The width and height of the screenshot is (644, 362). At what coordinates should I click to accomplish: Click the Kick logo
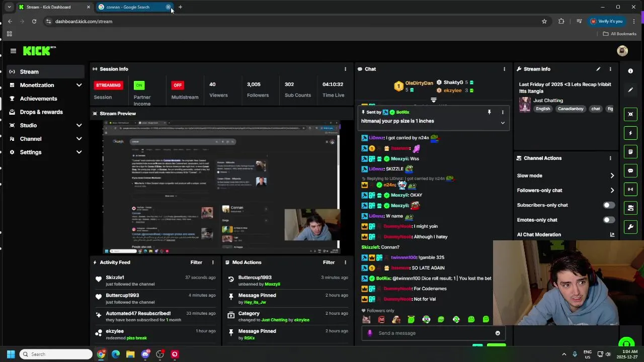(39, 51)
